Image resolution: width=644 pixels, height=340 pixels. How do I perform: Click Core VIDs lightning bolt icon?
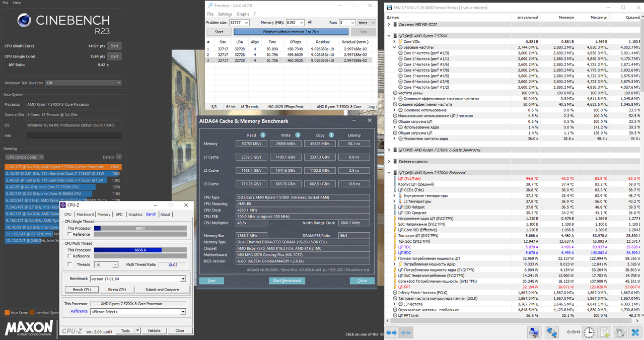point(401,41)
